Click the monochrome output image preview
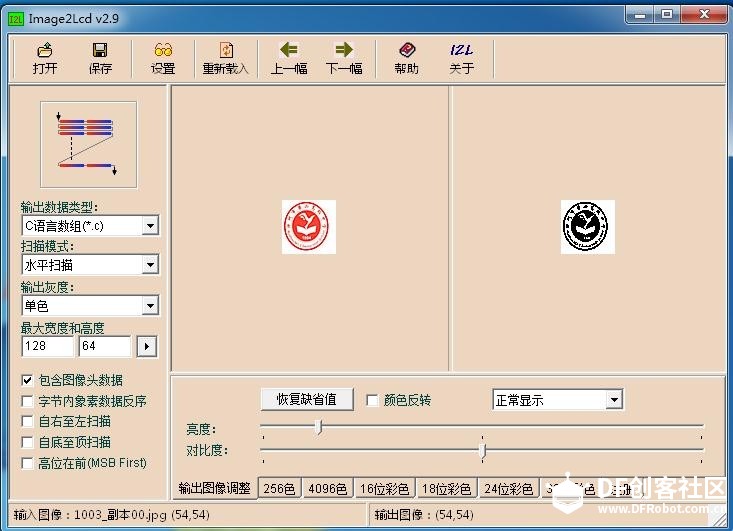Screen dimensions: 733x531 tap(588, 227)
